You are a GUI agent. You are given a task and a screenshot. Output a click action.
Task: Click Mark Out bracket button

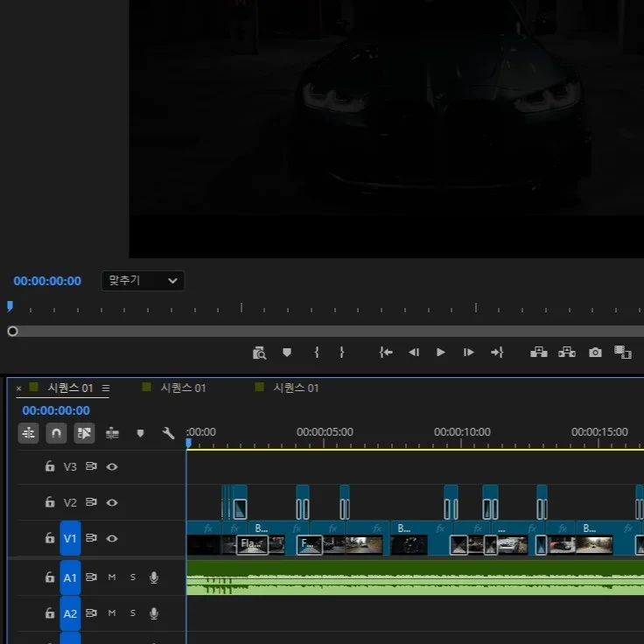point(342,353)
